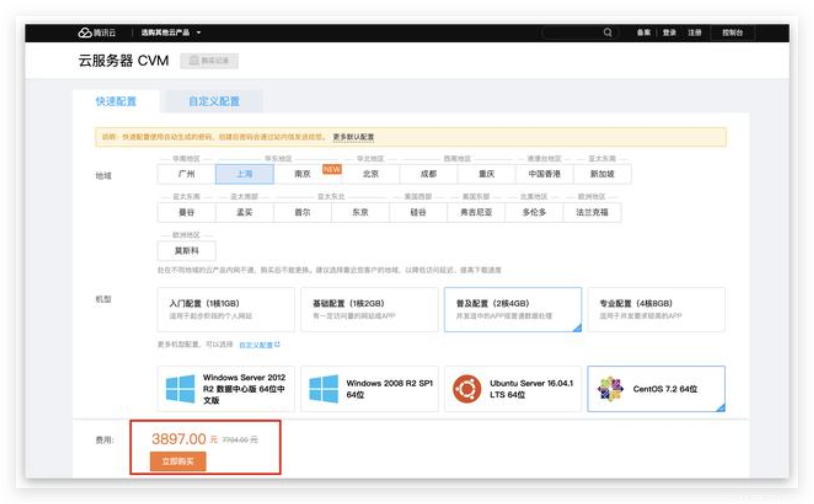The width and height of the screenshot is (814, 504).
Task: Click external-link icon beside 自定义配置 link
Action: coord(277,344)
